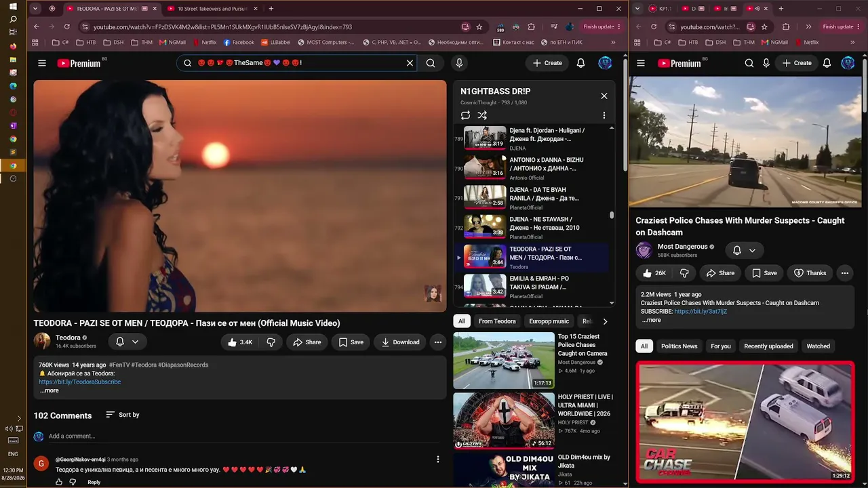Screen dimensions: 868x488
Task: Open the system volume control
Action: (9, 428)
